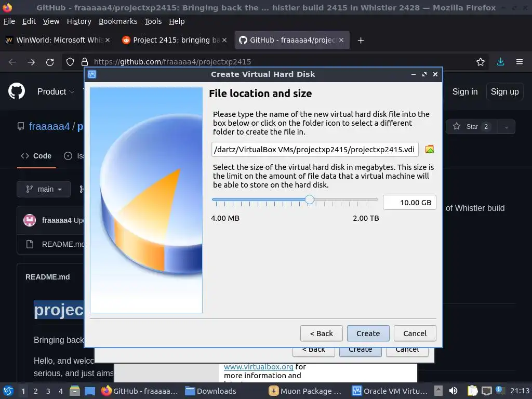This screenshot has height=399, width=532.
Task: Click the virtual hard disk file path field
Action: tap(314, 149)
